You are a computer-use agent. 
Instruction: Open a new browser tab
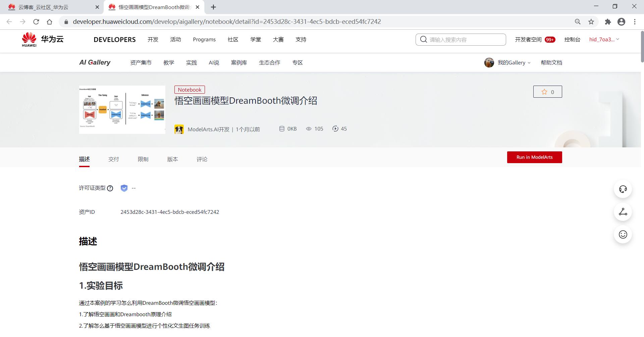[x=213, y=7]
